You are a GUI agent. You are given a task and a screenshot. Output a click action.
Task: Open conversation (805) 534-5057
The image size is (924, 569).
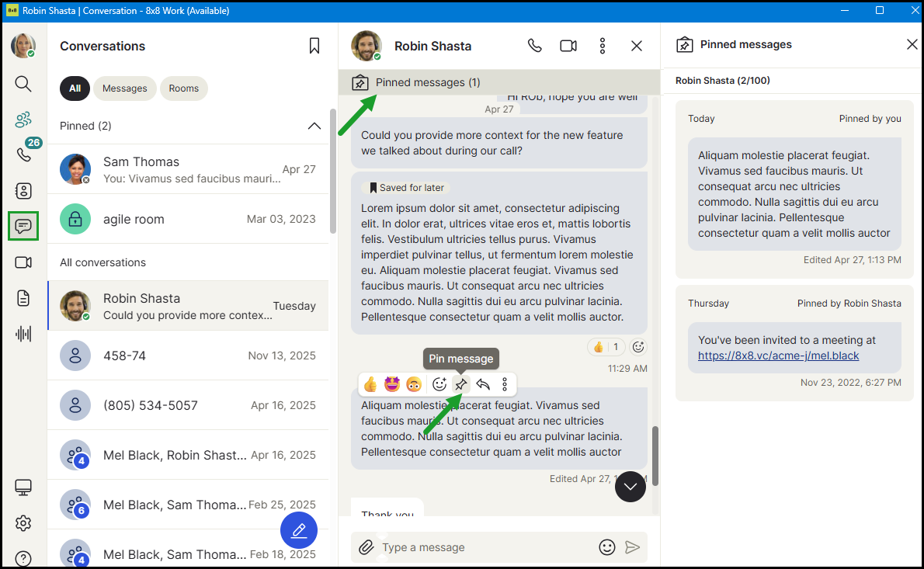(x=188, y=405)
